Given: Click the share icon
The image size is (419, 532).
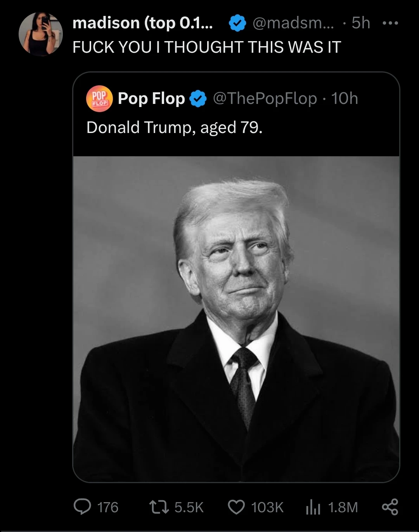Looking at the screenshot, I should pyautogui.click(x=390, y=507).
